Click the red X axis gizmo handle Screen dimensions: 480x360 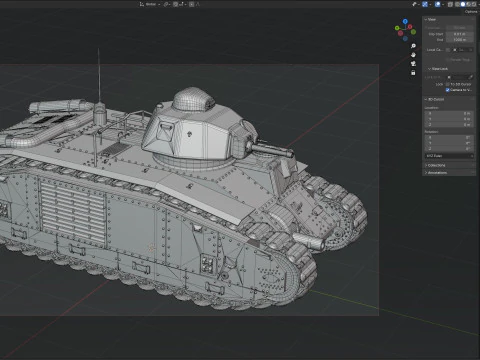pyautogui.click(x=410, y=27)
